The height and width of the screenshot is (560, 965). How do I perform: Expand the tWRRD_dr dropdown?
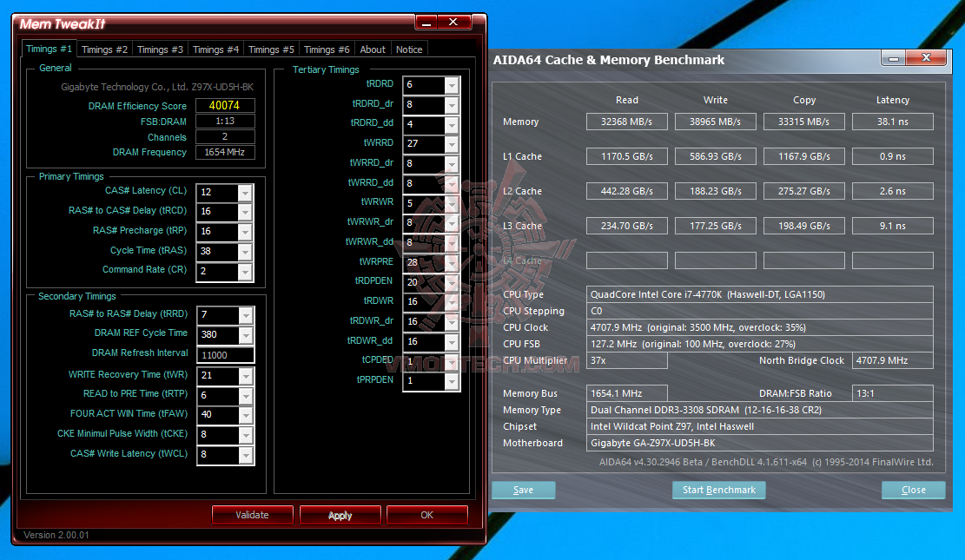[452, 164]
